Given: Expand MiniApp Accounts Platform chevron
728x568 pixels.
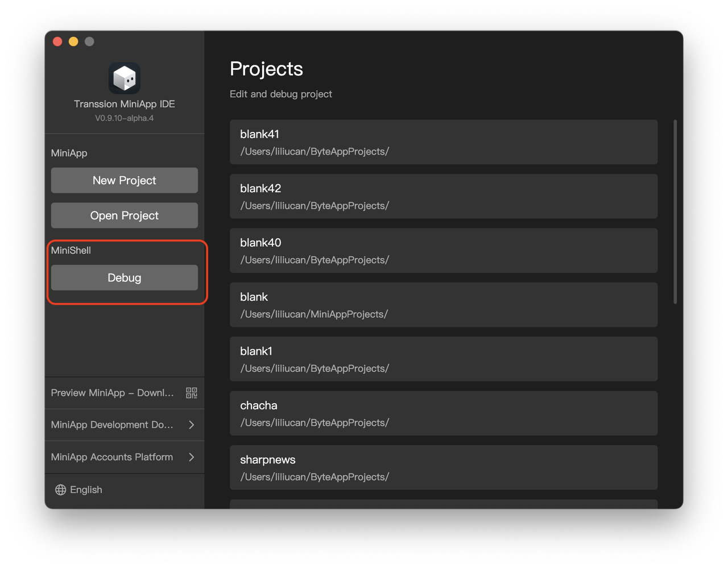Looking at the screenshot, I should 192,457.
